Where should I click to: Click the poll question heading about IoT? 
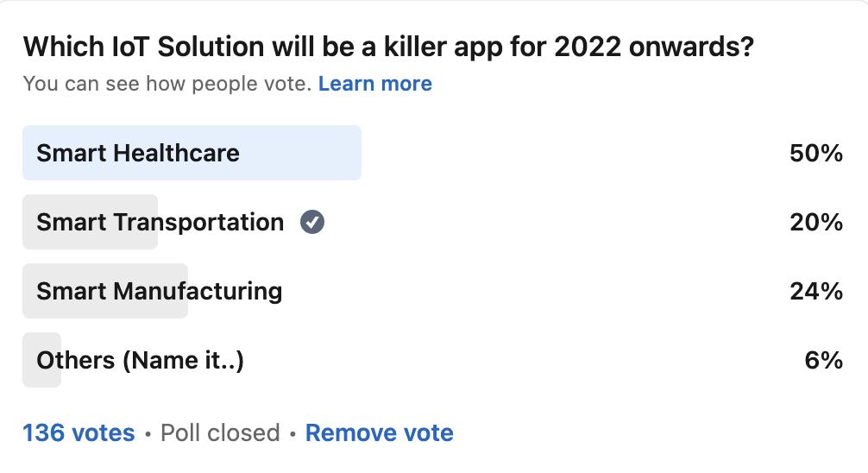[x=388, y=47]
